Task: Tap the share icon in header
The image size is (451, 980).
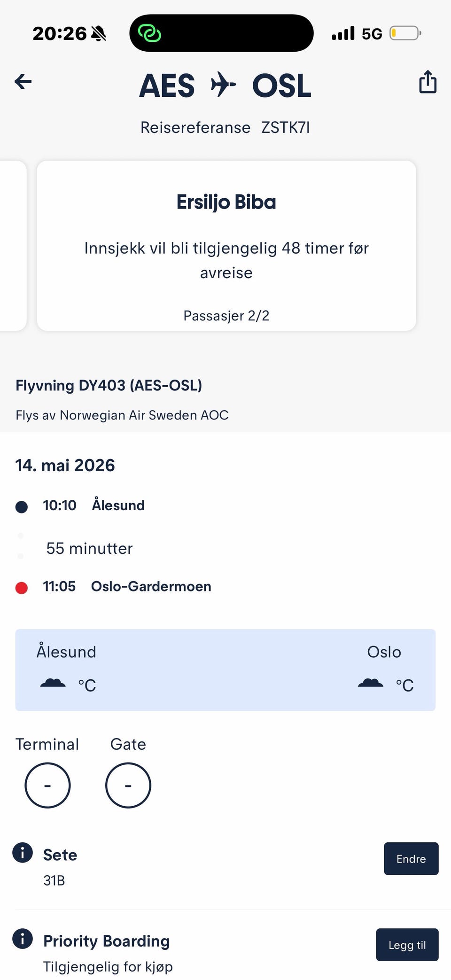Action: pyautogui.click(x=428, y=82)
